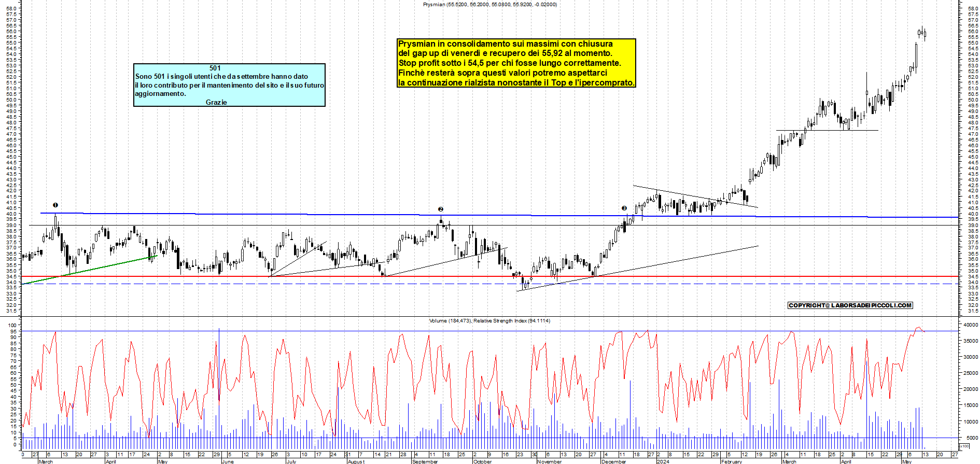Screen dimensions: 980x464
Task: Click the COPYRIGHT@LABORSADEIPICCOLI.COM label
Action: pos(850,305)
